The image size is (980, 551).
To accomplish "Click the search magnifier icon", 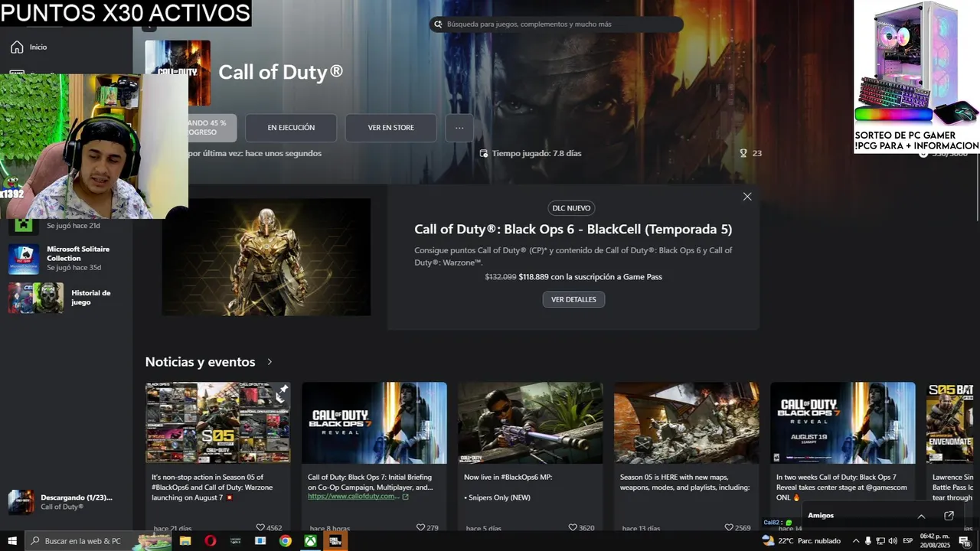I will (439, 24).
